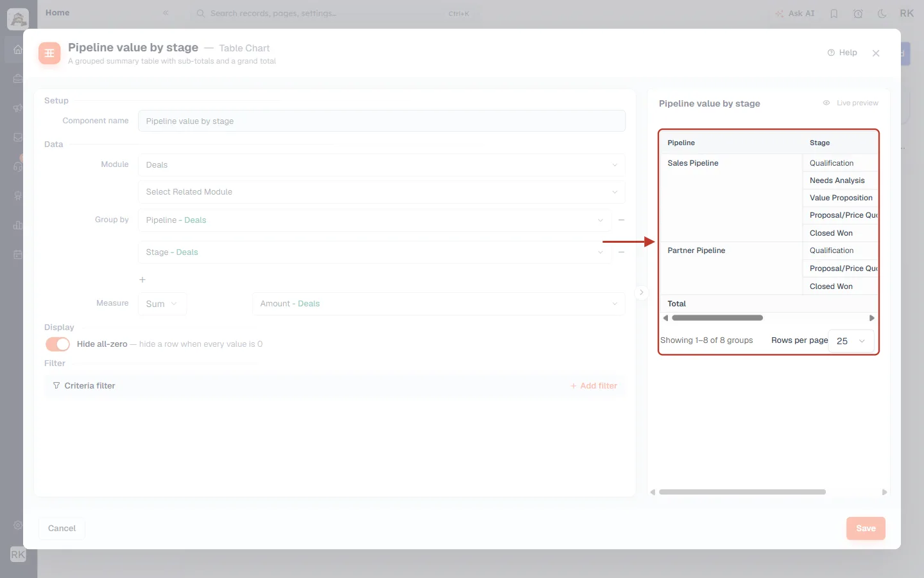Click the preview panel bottom scrollbar
Screen dimensions: 924x578
pyautogui.click(x=742, y=492)
